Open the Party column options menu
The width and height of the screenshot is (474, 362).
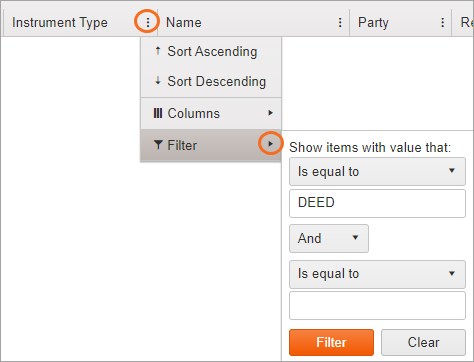click(442, 22)
